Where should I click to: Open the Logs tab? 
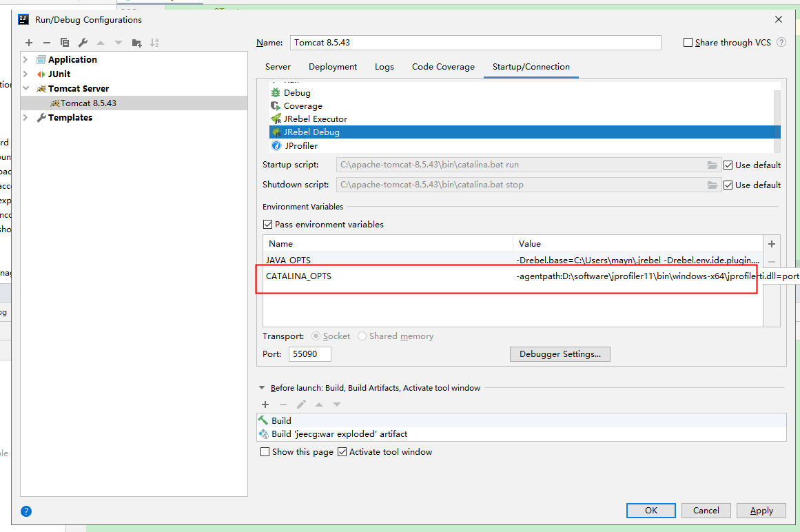click(384, 67)
